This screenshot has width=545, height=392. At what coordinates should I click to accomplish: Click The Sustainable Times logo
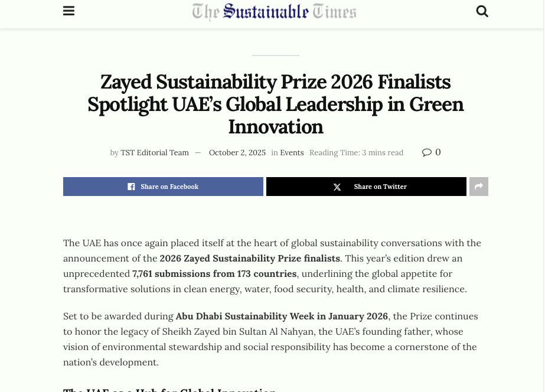point(274,12)
